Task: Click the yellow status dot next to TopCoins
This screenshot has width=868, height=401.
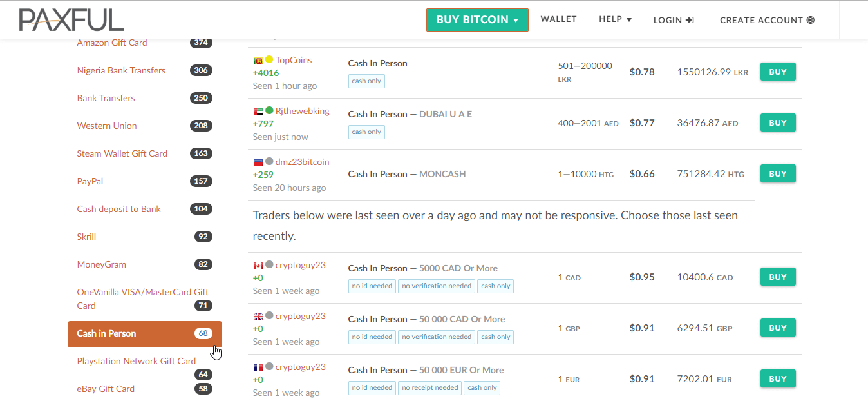Action: (269, 60)
